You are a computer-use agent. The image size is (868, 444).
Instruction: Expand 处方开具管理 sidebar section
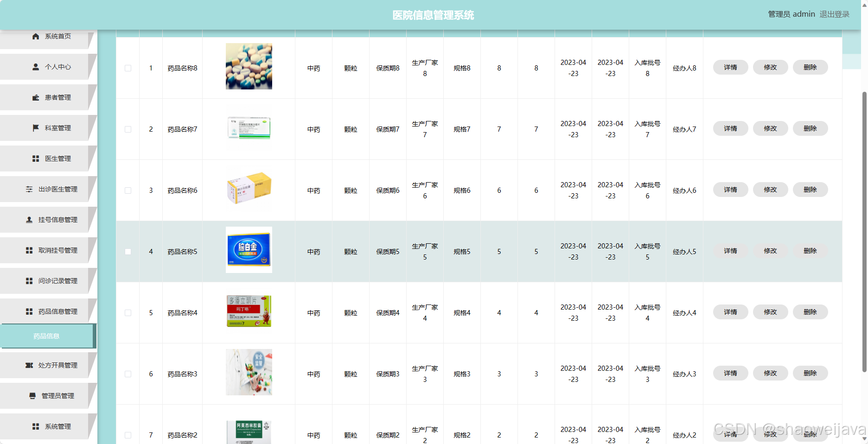click(x=48, y=365)
